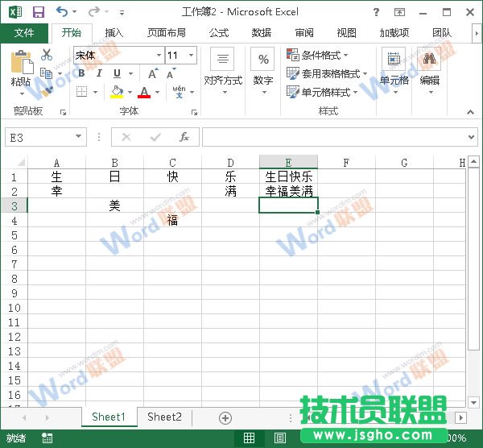
Task: Expand the formula bar chevron
Action: coord(471,137)
